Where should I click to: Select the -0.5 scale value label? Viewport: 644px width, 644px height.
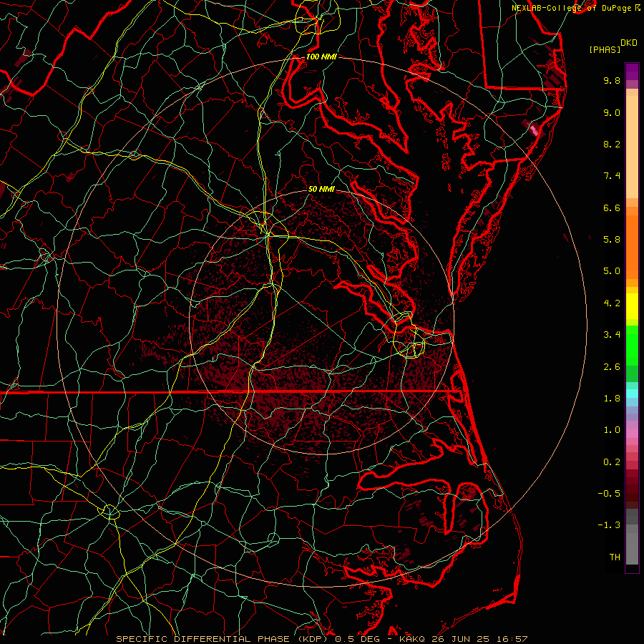[609, 494]
